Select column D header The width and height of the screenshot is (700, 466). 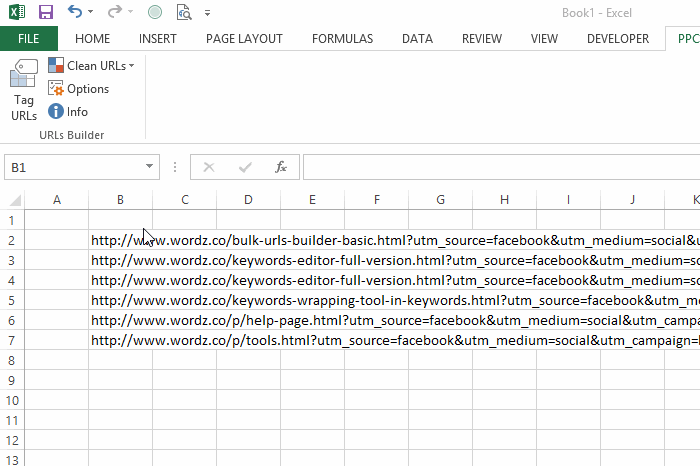click(x=249, y=200)
